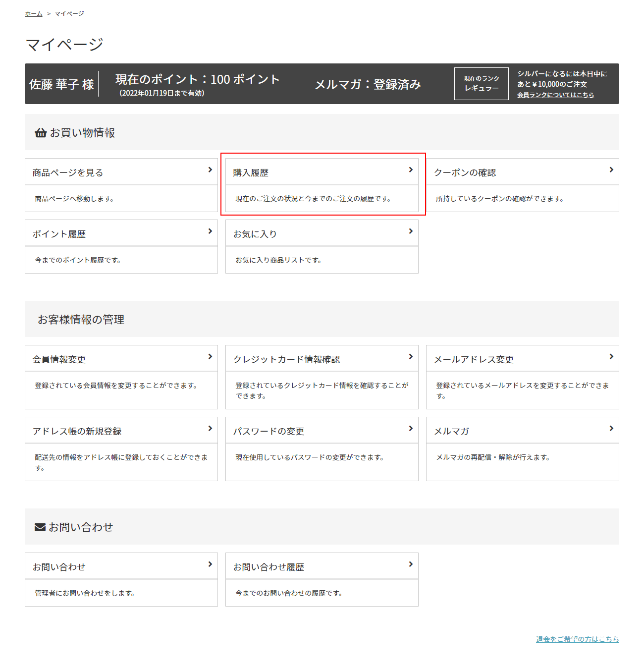Click the chevron arrow on 購入履歴 card
This screenshot has height=669, width=644.
point(411,169)
